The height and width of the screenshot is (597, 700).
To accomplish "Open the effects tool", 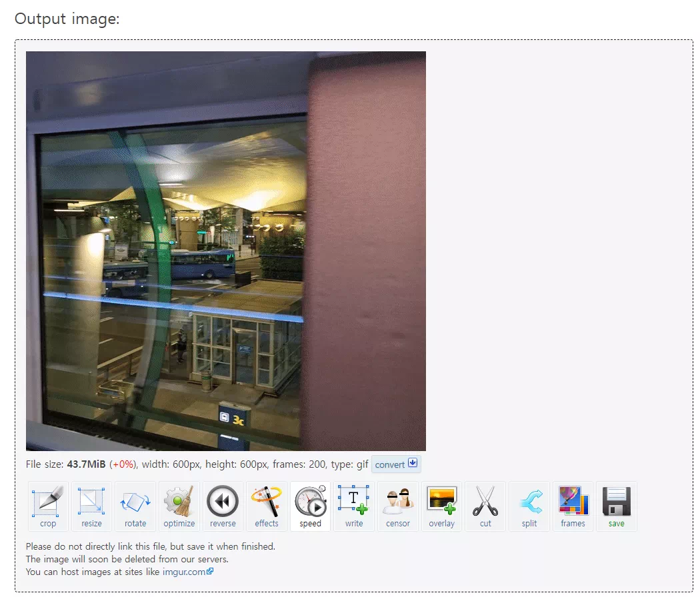I will tap(267, 506).
